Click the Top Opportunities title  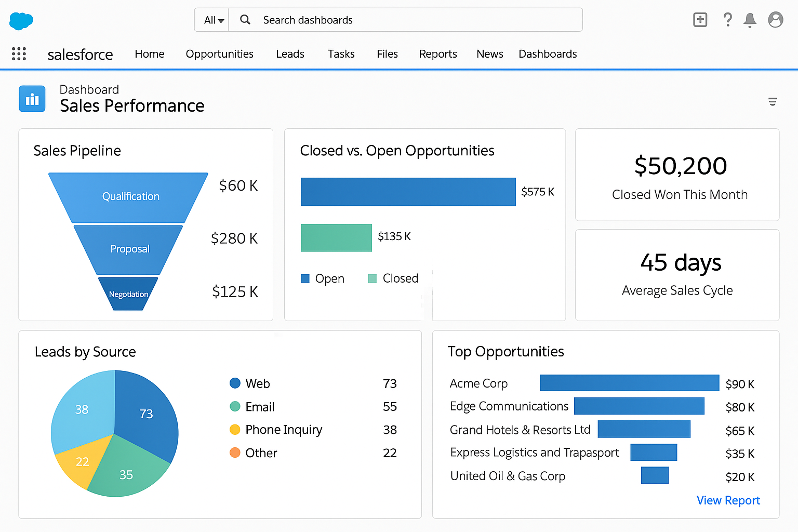tap(506, 352)
